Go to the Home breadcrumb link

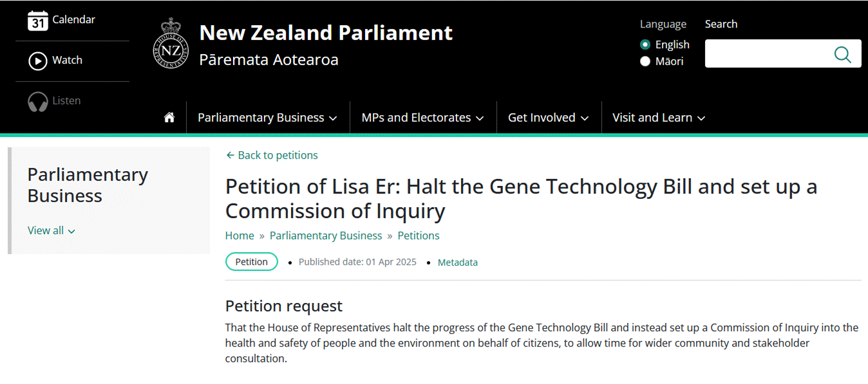[x=240, y=236]
